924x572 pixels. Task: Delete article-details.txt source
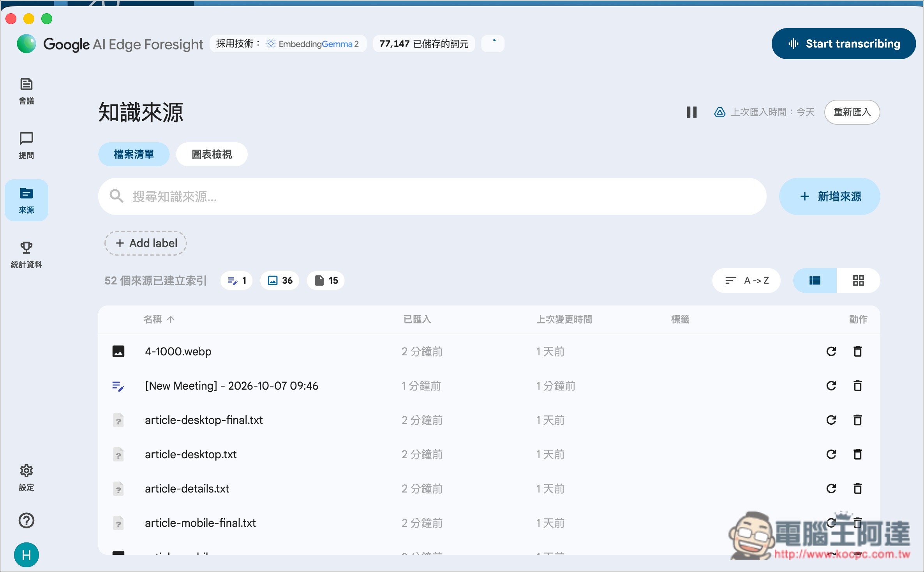(x=858, y=489)
